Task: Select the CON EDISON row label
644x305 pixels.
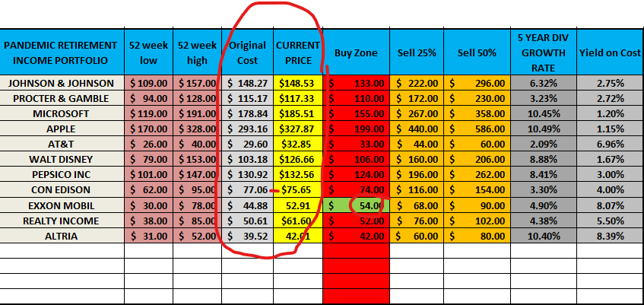Action: click(61, 190)
